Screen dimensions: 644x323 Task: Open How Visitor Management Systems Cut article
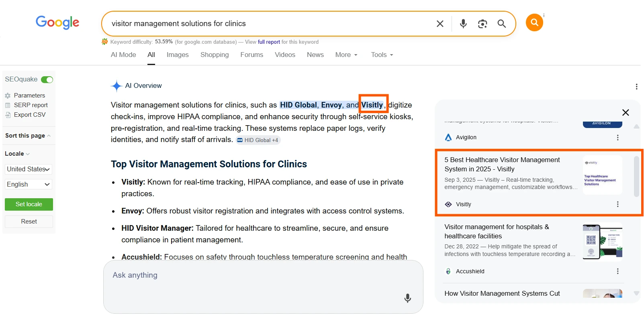point(502,294)
